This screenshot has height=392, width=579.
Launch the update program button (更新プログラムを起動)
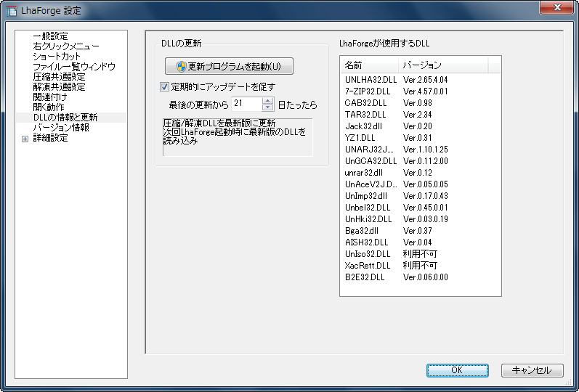(229, 66)
